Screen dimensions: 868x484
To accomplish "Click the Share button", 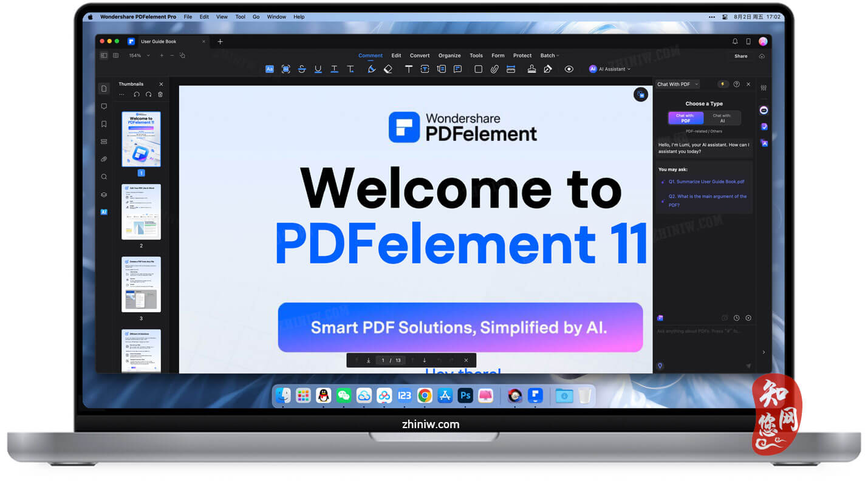I will [741, 56].
